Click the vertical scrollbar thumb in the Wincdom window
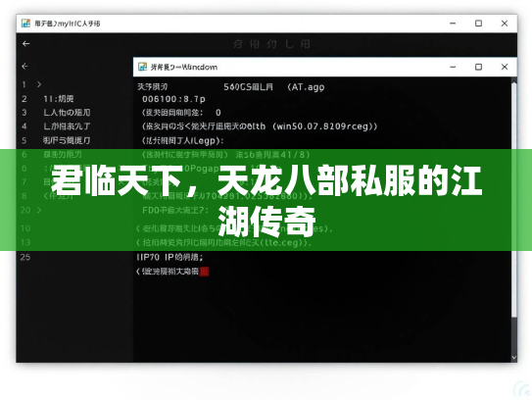532x400 pixels. (514, 200)
